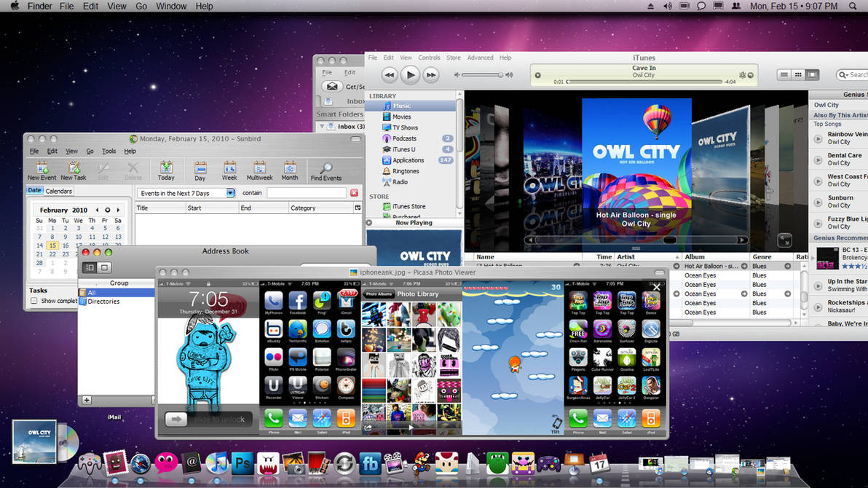Jump to Today in Sunbird toolbar

[x=166, y=170]
